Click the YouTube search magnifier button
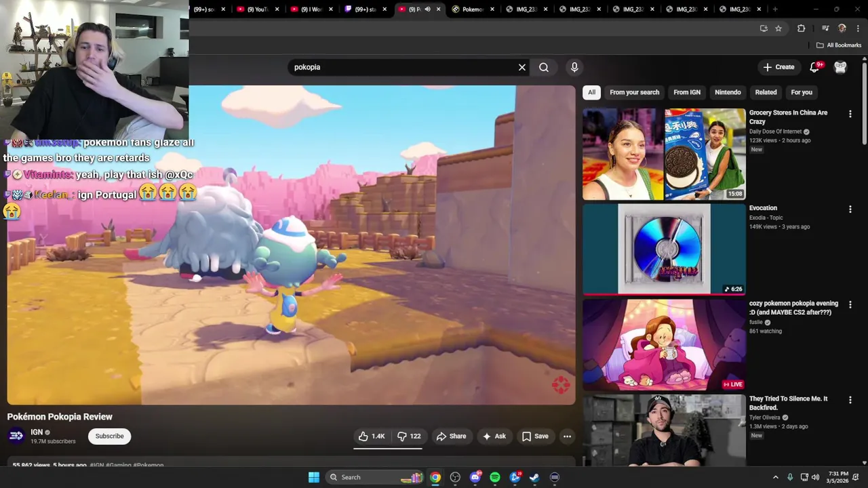Viewport: 868px width, 488px height. [544, 67]
